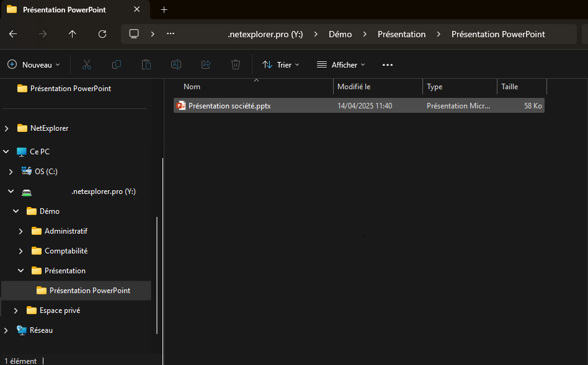
Task: Click the Rename icon
Action: (176, 65)
